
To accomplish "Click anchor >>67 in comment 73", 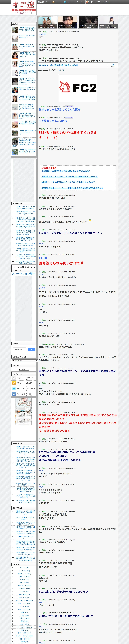I will tap(41, 602).
